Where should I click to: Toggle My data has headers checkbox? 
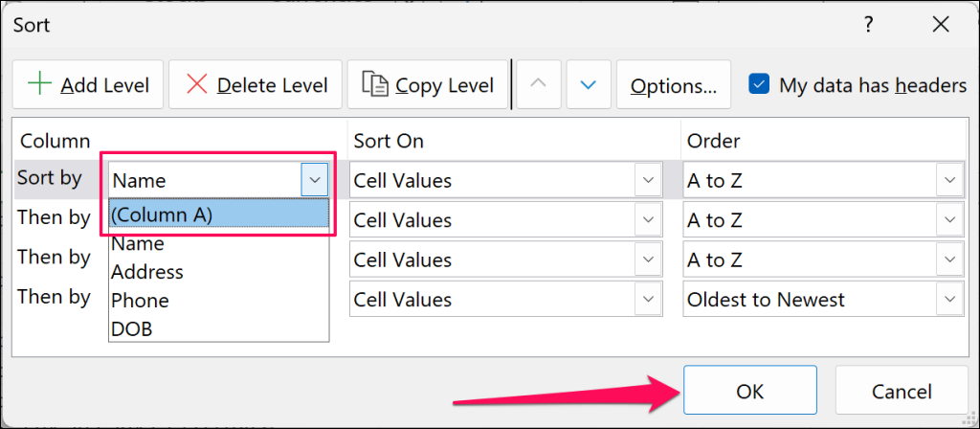click(759, 84)
